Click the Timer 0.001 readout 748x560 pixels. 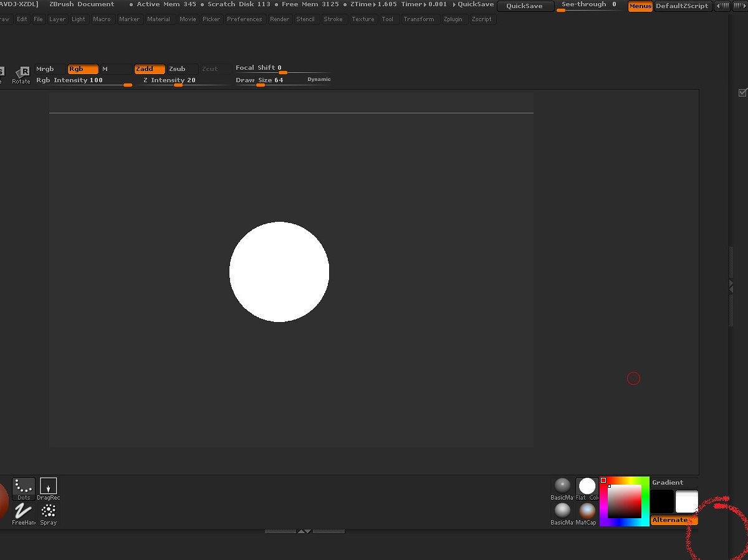click(424, 4)
